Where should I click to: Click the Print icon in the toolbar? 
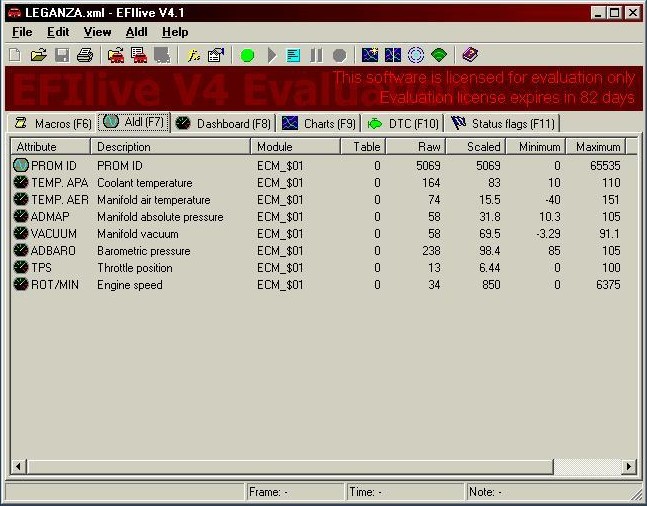coord(85,55)
